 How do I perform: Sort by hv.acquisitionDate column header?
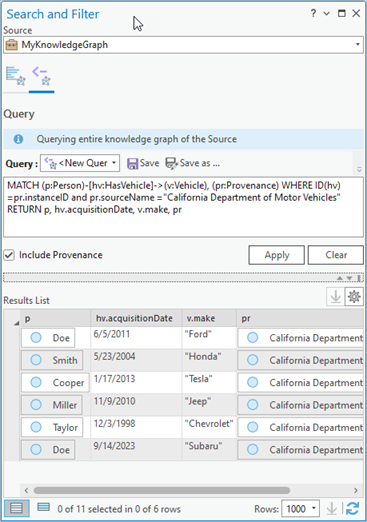[136, 318]
